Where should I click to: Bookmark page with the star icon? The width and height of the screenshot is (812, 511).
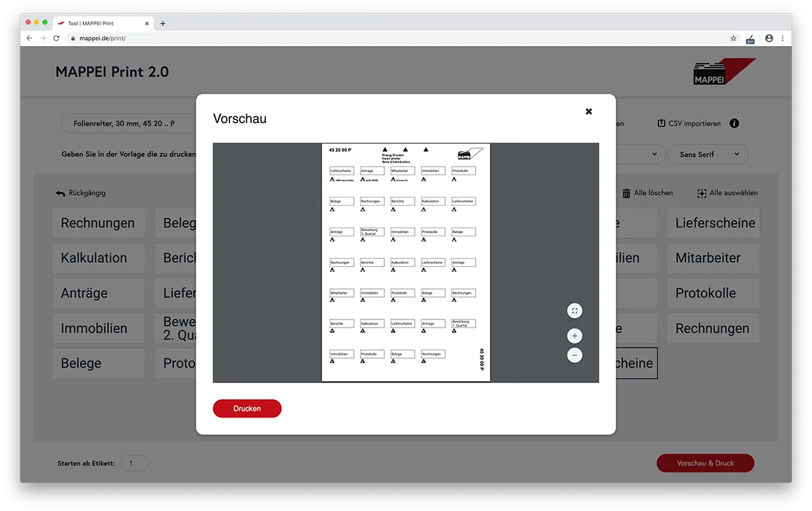coord(734,39)
